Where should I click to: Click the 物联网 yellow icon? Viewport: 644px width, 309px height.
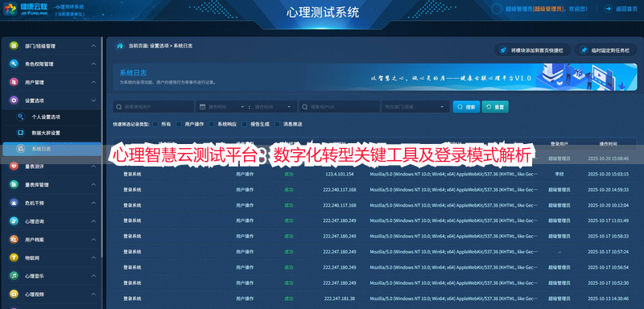[x=14, y=257]
